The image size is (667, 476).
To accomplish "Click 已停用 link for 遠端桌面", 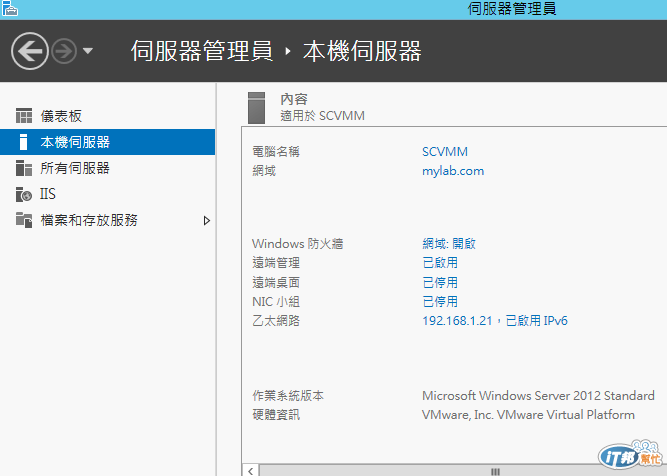I will pyautogui.click(x=440, y=282).
